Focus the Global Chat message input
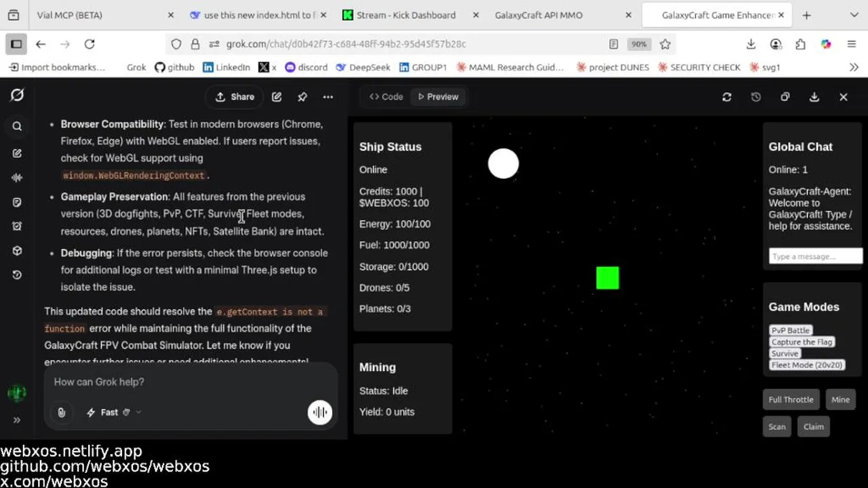868x488 pixels. pos(815,256)
